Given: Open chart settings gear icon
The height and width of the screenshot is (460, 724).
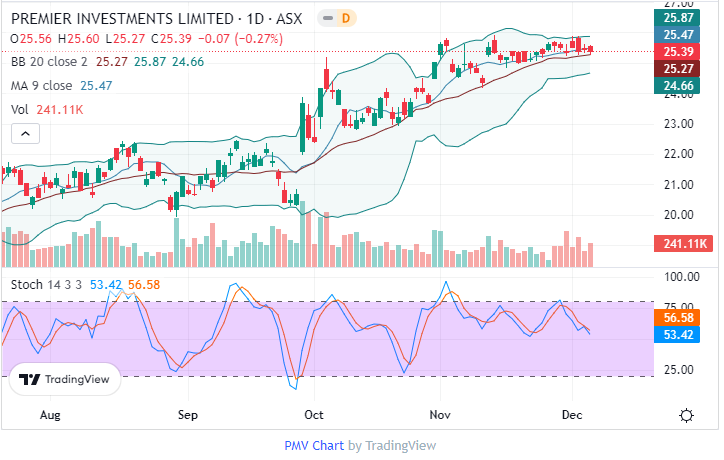Looking at the screenshot, I should (x=686, y=415).
